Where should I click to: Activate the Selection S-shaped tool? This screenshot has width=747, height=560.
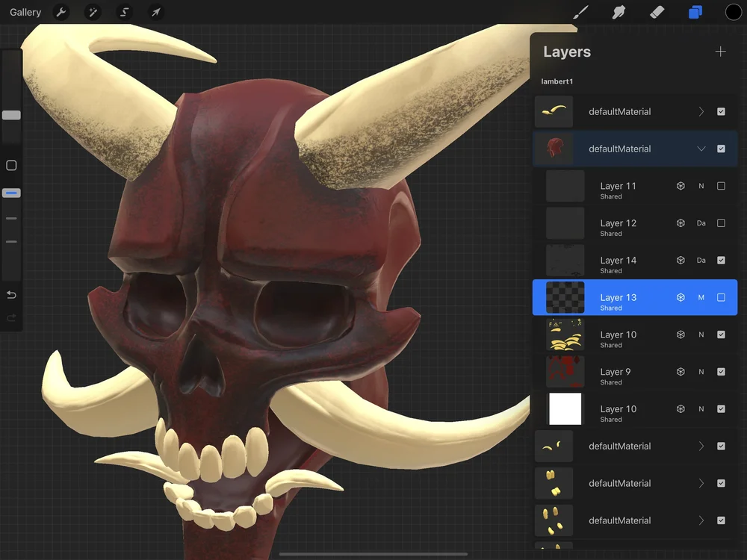click(x=124, y=12)
